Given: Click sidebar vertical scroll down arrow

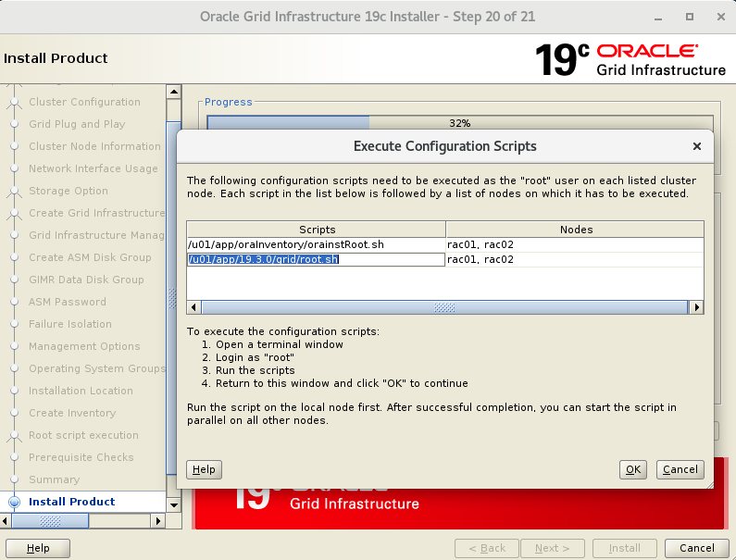Looking at the screenshot, I should [174, 505].
